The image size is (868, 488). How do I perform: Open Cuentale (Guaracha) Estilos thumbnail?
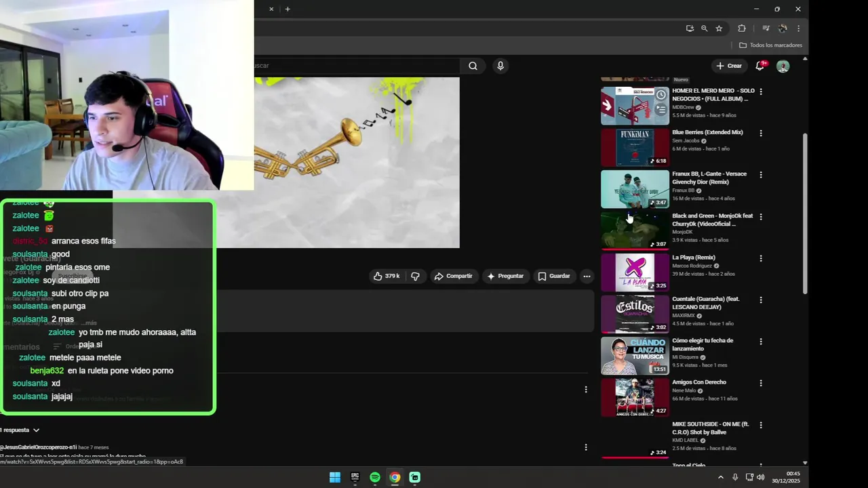pyautogui.click(x=635, y=314)
